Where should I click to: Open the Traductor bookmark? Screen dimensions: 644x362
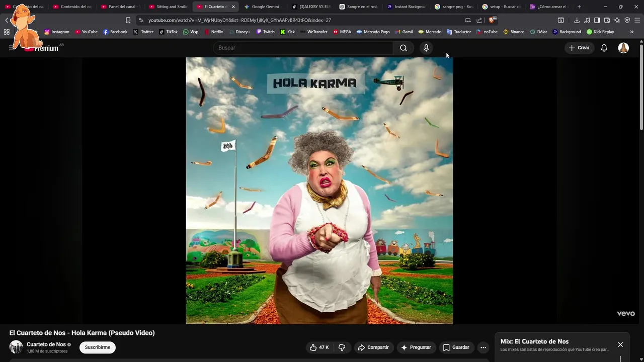click(459, 32)
